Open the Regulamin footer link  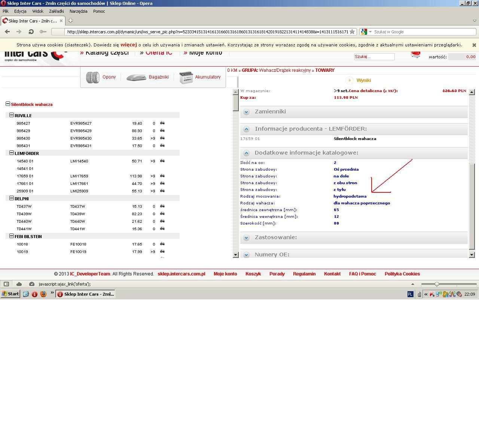304,274
